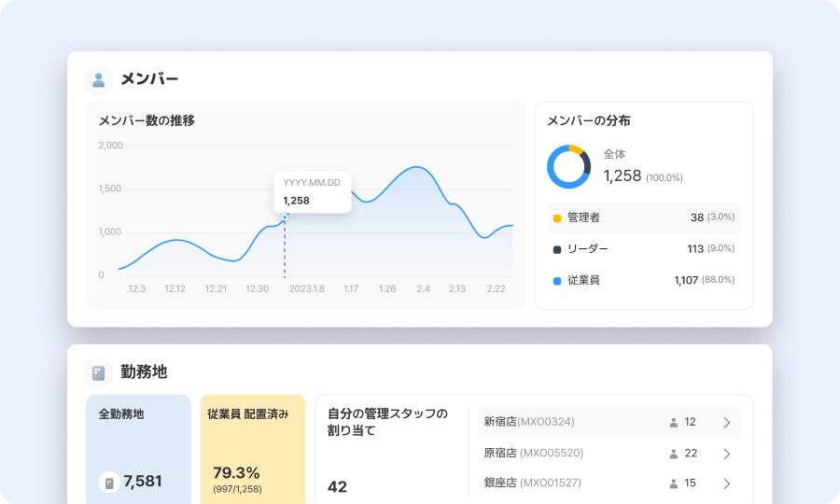Open the 新宿店 row chevron arrow
The image size is (840, 504).
(x=727, y=423)
